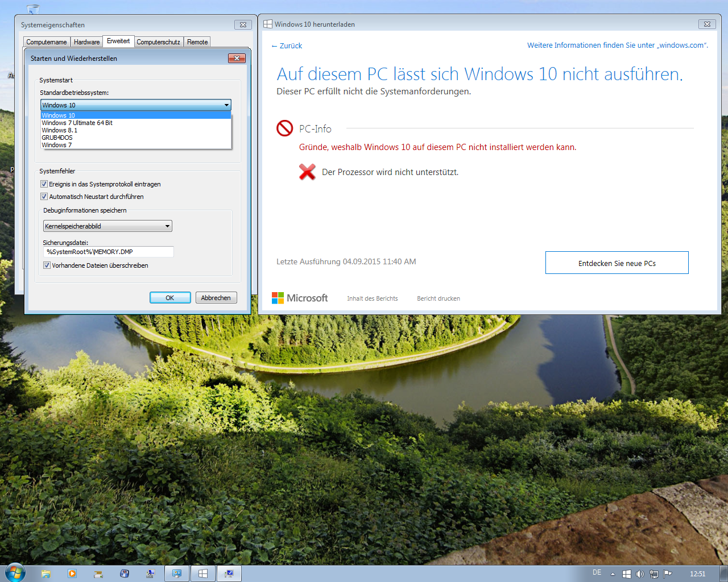Switch to Computerschutz tab
Screen dimensions: 728x582
tap(158, 42)
